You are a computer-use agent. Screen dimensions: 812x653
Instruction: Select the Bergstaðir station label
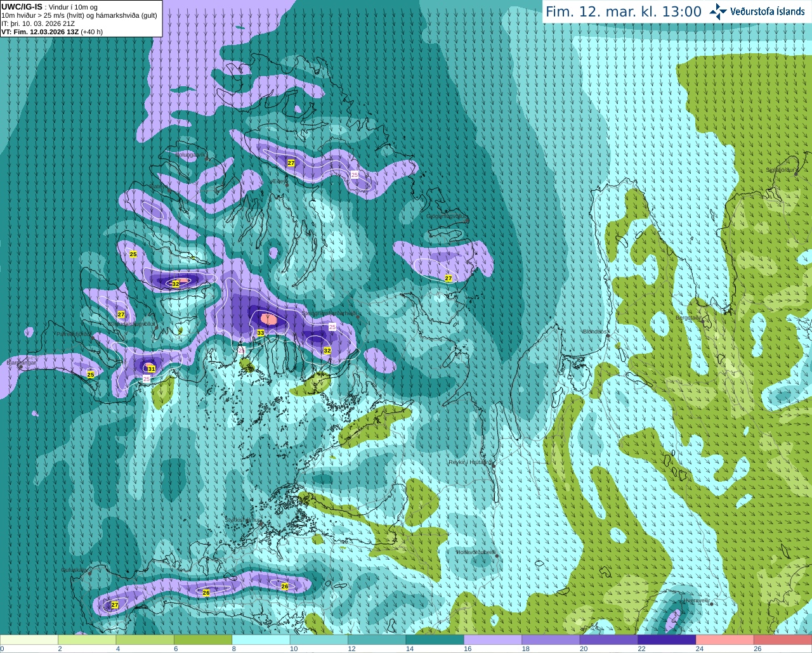click(x=689, y=318)
